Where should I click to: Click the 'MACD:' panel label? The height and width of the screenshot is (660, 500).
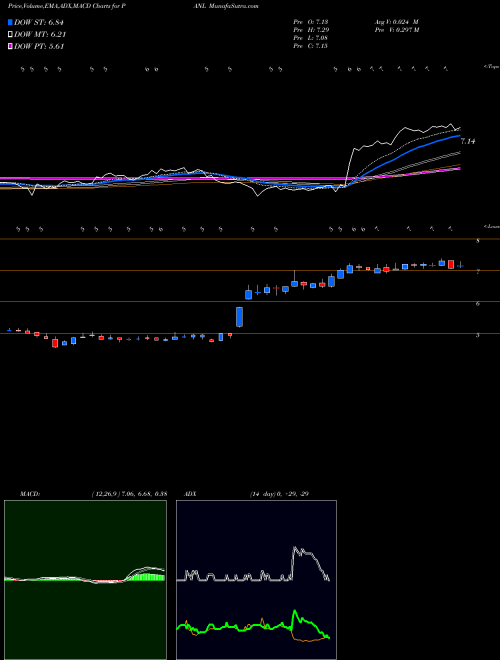(x=30, y=494)
